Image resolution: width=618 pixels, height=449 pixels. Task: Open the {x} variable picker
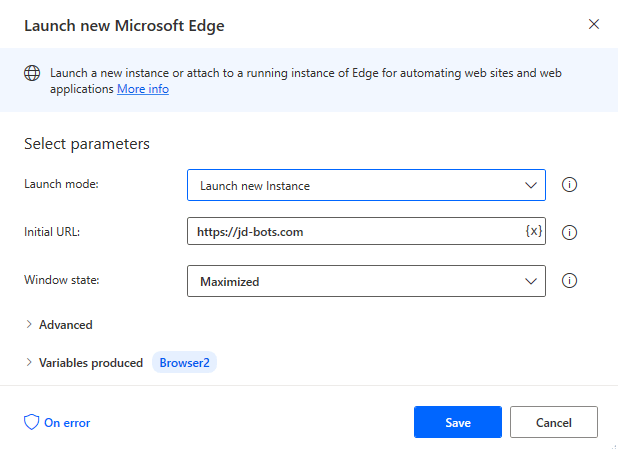pos(533,232)
